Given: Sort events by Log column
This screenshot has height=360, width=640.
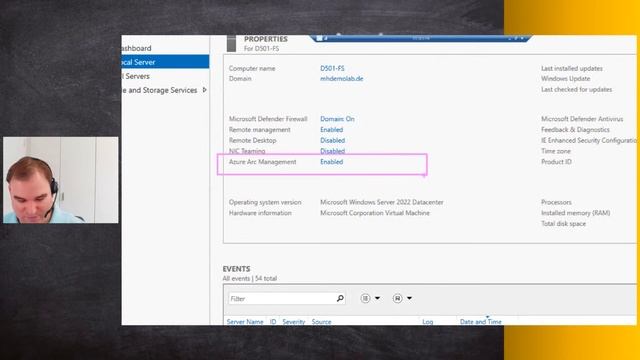Looking at the screenshot, I should pyautogui.click(x=427, y=322).
